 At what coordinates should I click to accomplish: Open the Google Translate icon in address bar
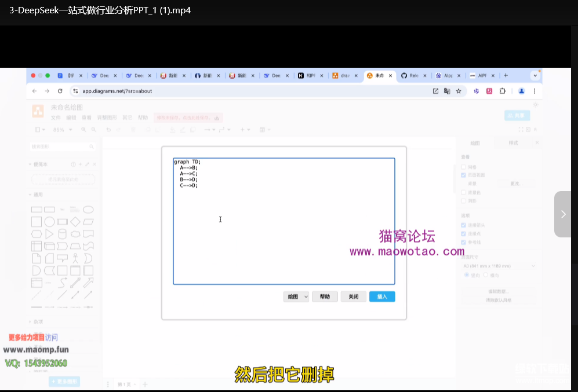click(x=447, y=91)
